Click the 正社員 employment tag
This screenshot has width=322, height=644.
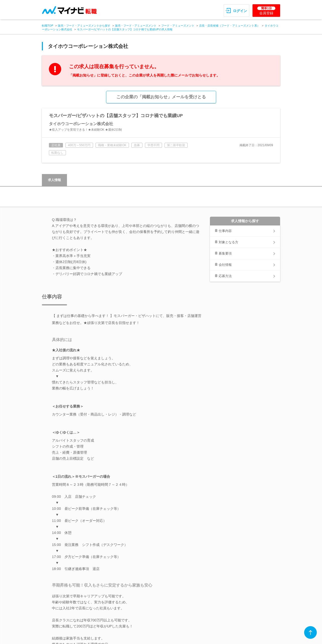pos(56,145)
